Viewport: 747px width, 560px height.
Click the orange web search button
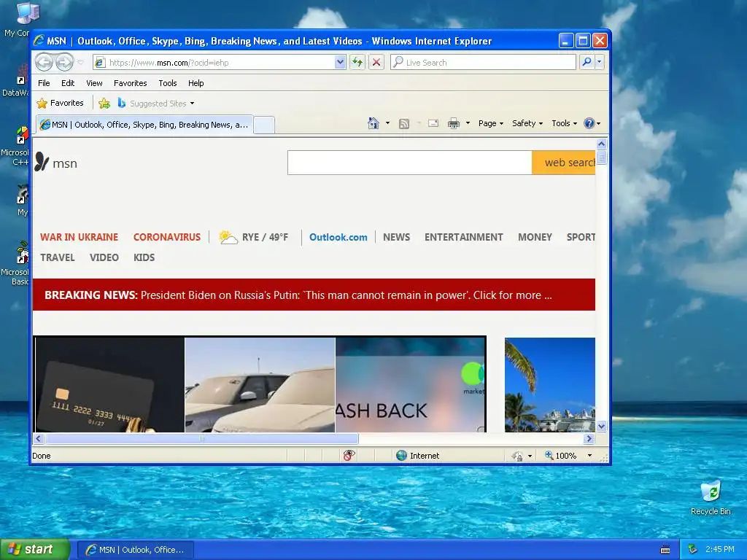[564, 163]
